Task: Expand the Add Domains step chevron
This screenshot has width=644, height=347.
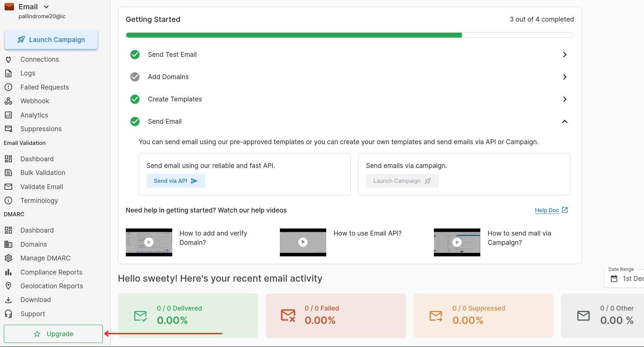Action: click(565, 77)
